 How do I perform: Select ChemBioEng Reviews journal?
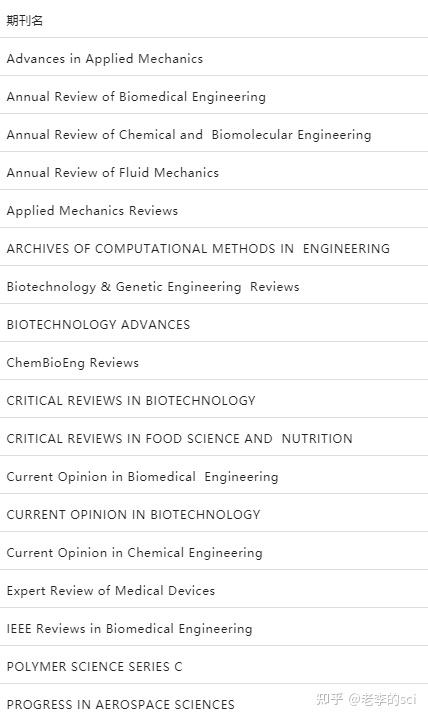tap(72, 363)
